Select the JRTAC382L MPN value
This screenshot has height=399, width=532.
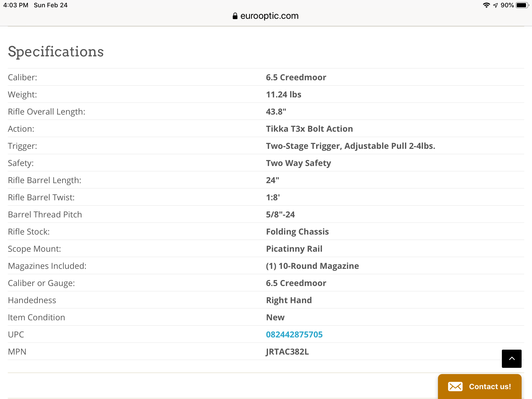coord(287,351)
